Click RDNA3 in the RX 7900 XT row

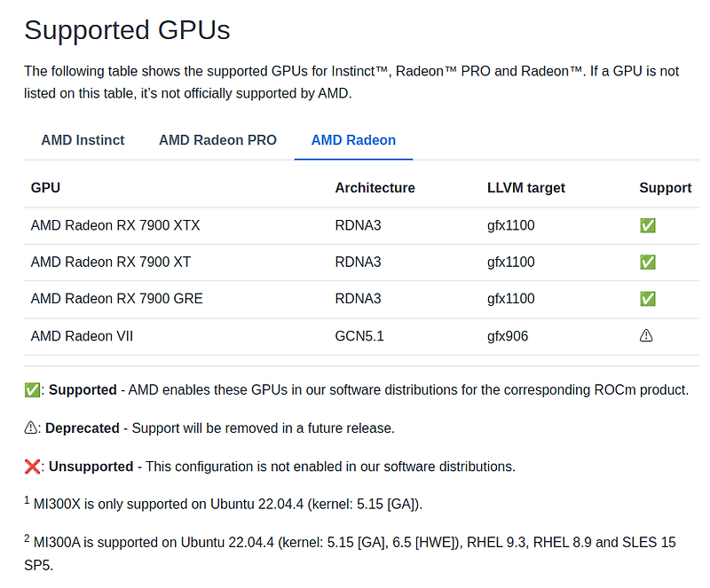point(359,263)
